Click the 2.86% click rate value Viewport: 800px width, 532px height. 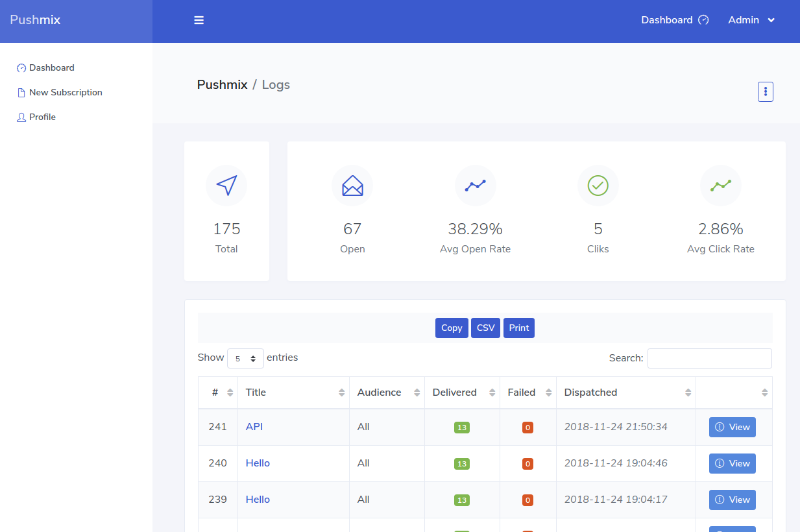[721, 229]
